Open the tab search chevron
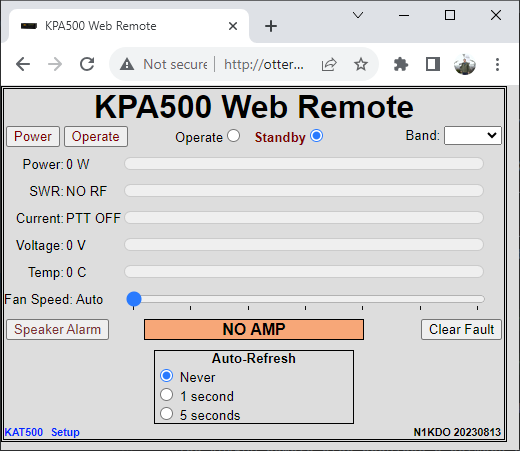The image size is (520, 451). click(358, 15)
